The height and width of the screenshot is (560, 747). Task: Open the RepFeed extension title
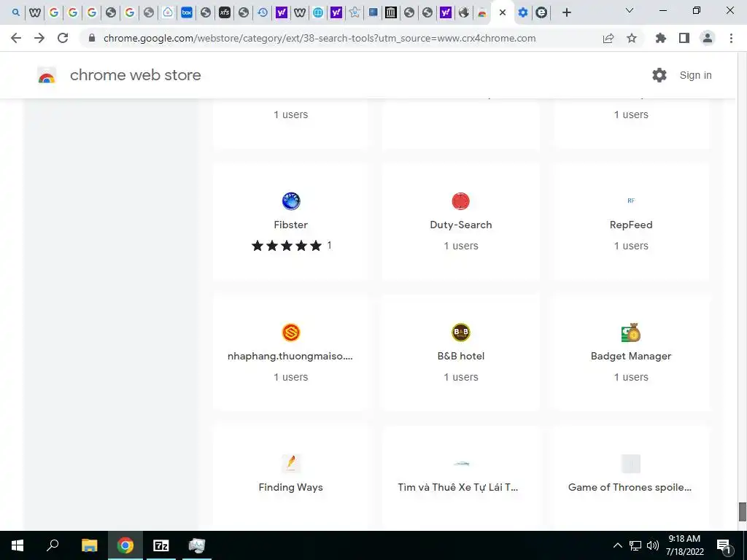631,225
